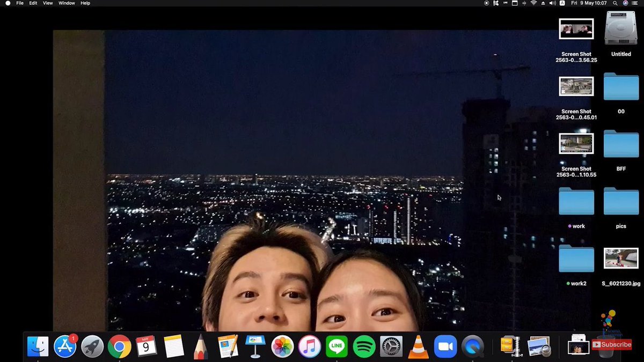Image resolution: width=644 pixels, height=362 pixels.
Task: Open the volume control in menu bar
Action: [552, 3]
